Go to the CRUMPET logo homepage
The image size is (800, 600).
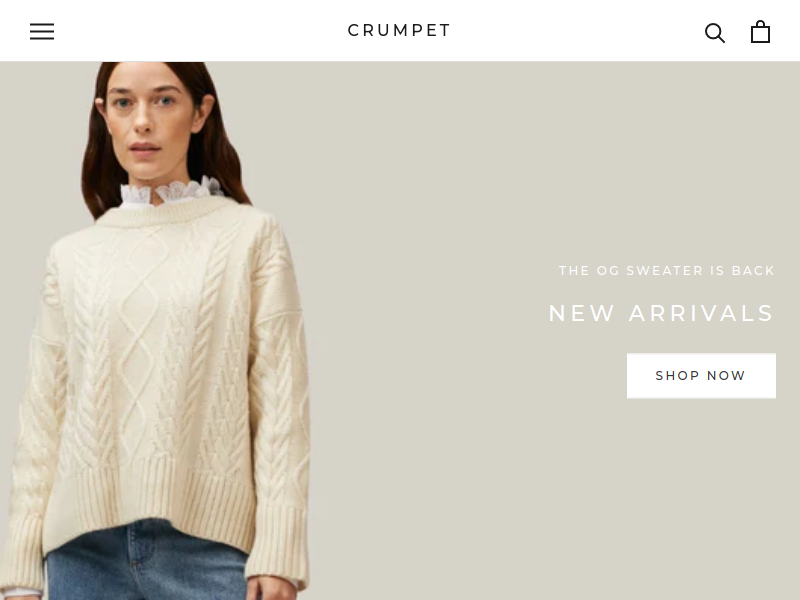coord(399,31)
